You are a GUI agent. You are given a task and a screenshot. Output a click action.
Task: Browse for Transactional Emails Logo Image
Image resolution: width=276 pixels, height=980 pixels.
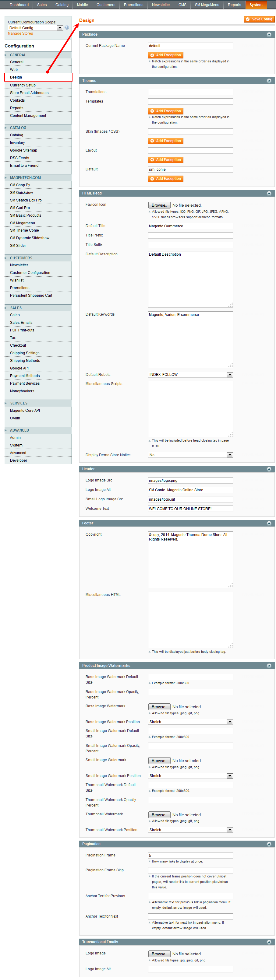159,954
